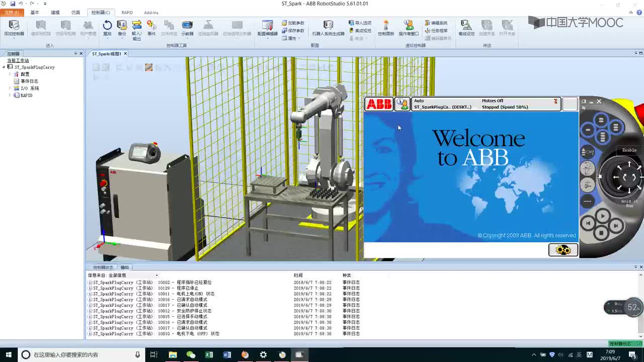Click the FlexPendant status bar showing Motors Off

(486, 104)
